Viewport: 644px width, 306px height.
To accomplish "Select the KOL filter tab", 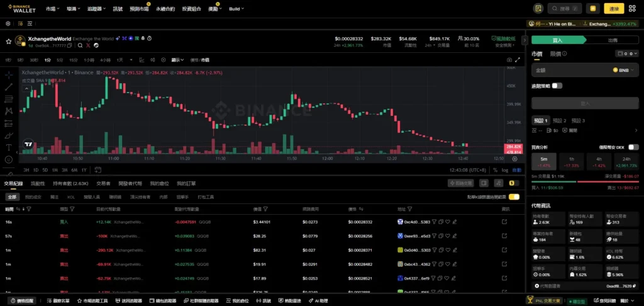I will pyautogui.click(x=71, y=197).
